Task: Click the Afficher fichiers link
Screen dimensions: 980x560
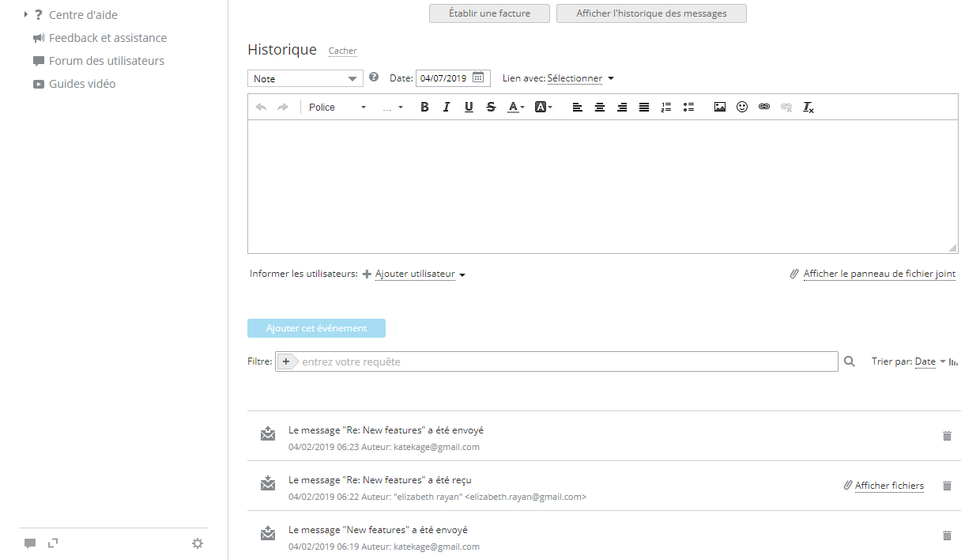Action: coord(889,486)
